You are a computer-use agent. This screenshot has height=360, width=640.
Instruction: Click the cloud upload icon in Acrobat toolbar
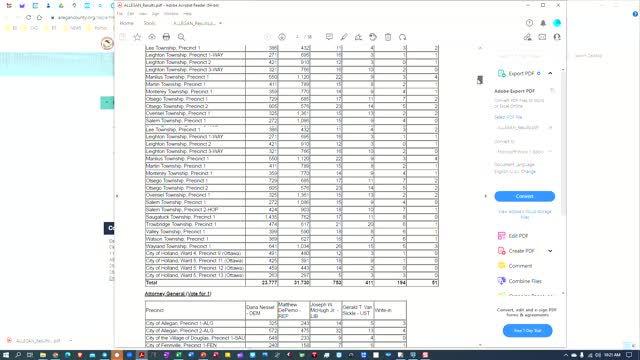pos(152,37)
